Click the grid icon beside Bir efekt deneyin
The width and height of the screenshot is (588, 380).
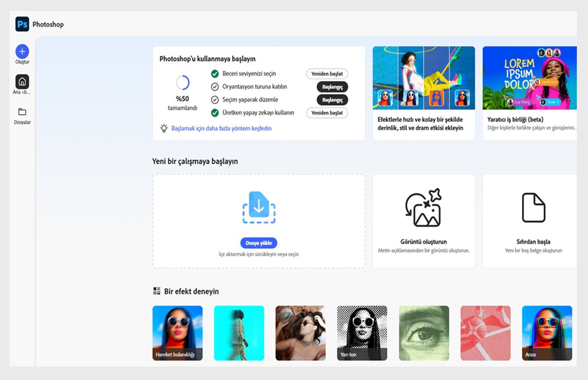156,291
